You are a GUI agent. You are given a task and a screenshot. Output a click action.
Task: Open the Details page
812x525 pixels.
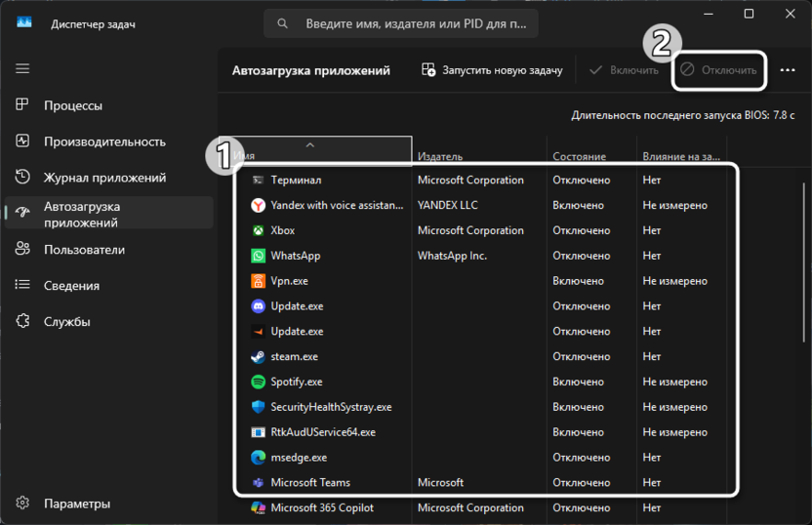point(71,286)
